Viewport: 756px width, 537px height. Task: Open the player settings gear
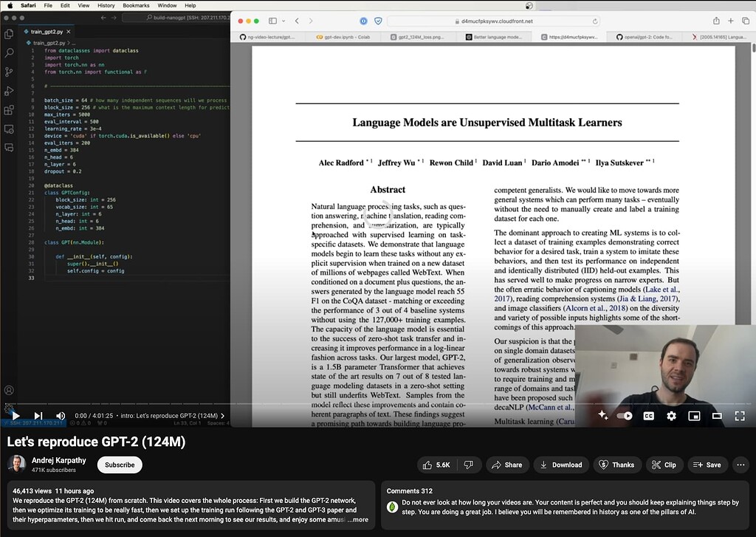click(671, 416)
